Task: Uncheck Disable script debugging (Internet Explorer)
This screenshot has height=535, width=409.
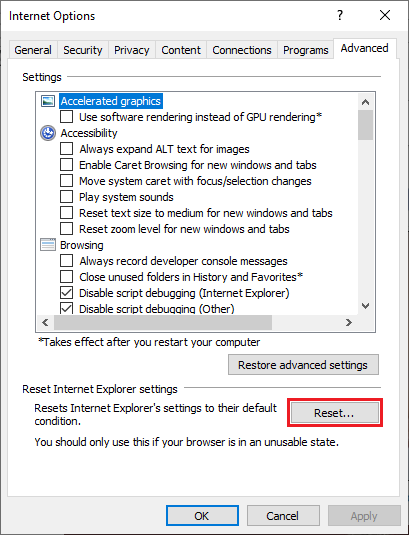Action: [67, 293]
